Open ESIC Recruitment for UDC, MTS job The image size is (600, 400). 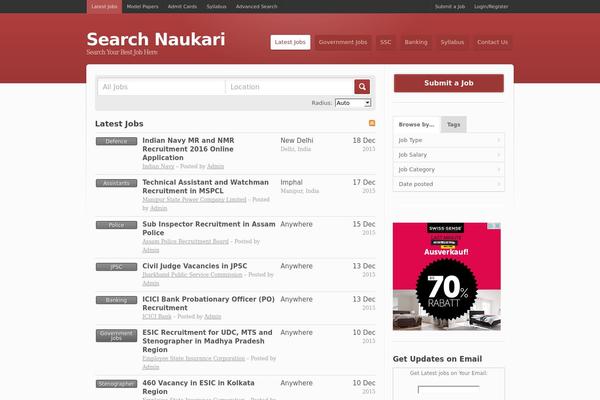[207, 341]
